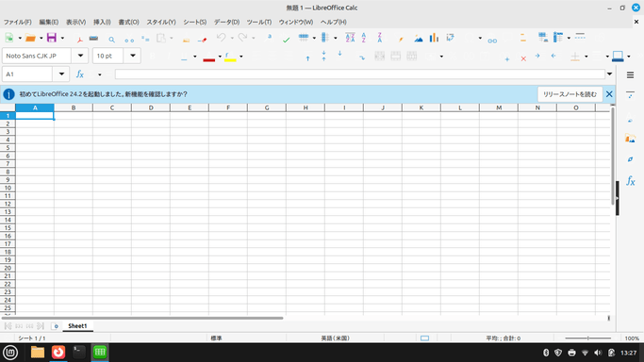
Task: Open the sidebar Navigator compass icon
Action: click(x=630, y=159)
